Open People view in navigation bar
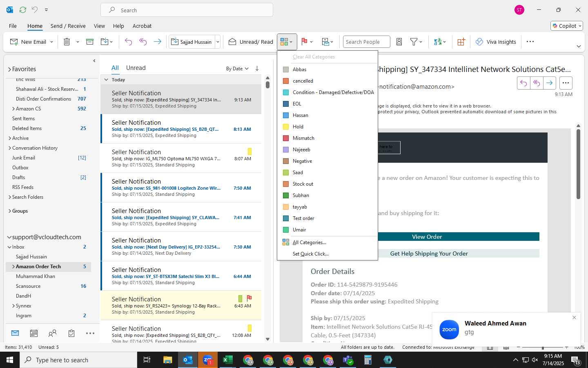Viewport: 588px width, 368px height. pyautogui.click(x=53, y=333)
